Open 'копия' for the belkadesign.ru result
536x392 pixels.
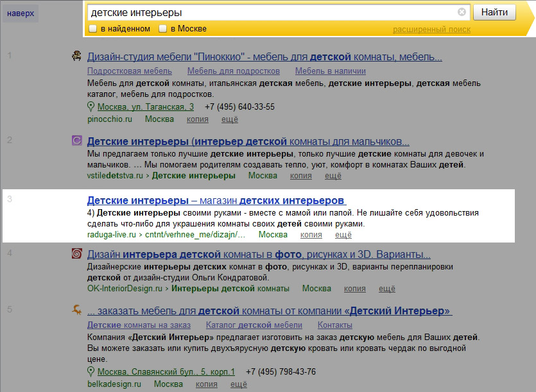(207, 384)
